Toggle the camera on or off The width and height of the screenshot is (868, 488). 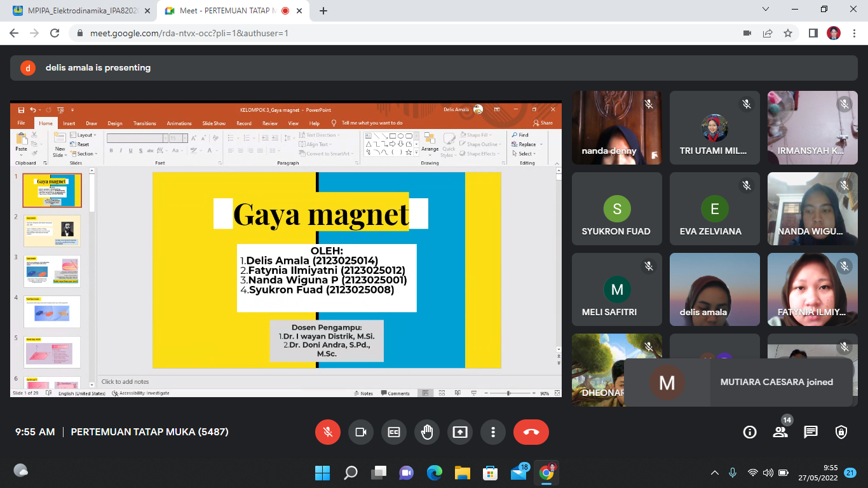361,432
